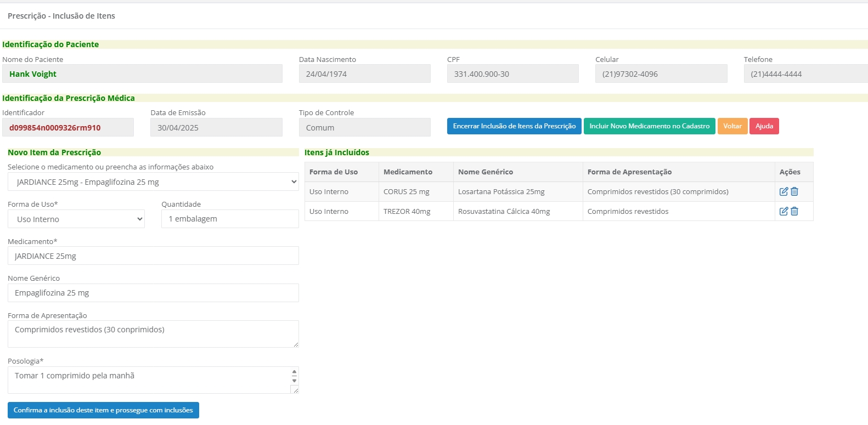The height and width of the screenshot is (425, 868).
Task: Open the medication selection dropdown showing JARDIANCE
Action: (x=153, y=182)
